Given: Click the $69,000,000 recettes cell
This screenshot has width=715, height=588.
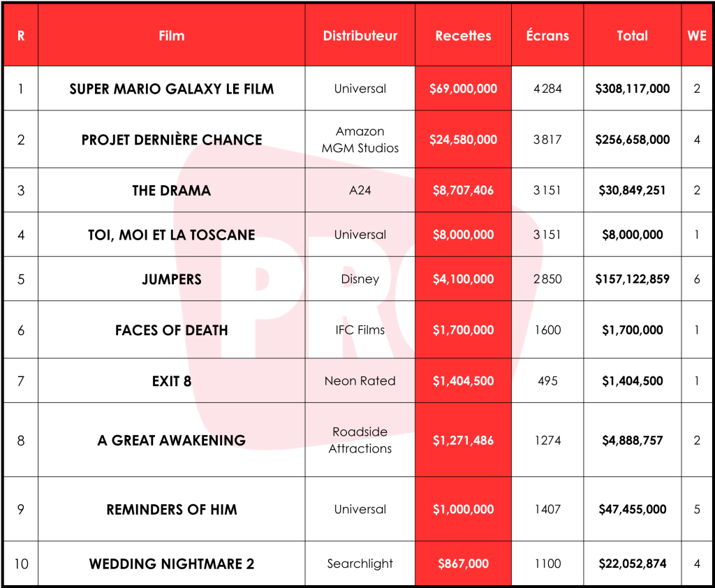Looking at the screenshot, I should coord(463,89).
